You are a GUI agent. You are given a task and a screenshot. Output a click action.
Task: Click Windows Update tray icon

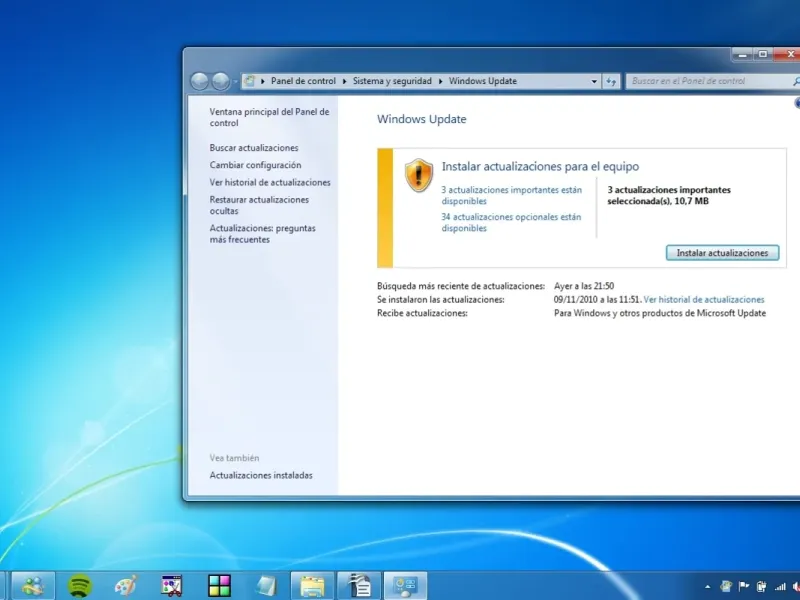pyautogui.click(x=726, y=586)
